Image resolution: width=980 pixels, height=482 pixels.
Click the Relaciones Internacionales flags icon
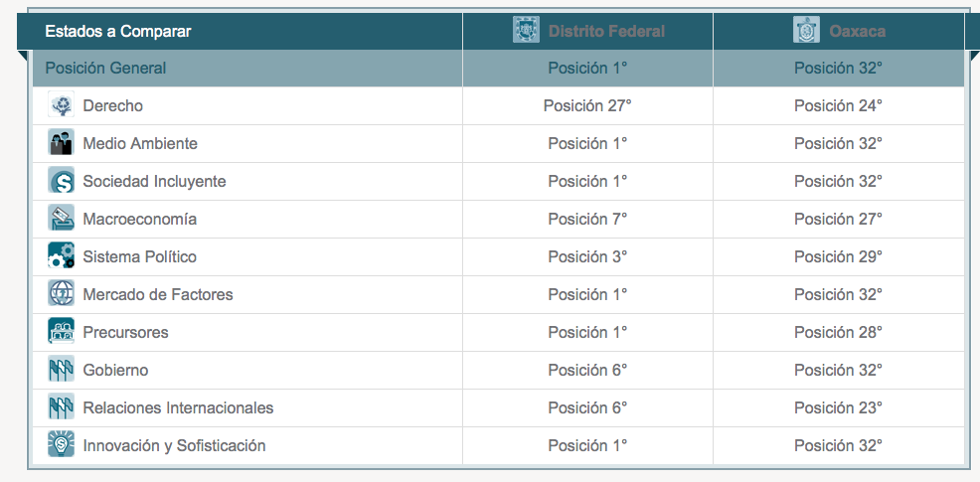62,407
